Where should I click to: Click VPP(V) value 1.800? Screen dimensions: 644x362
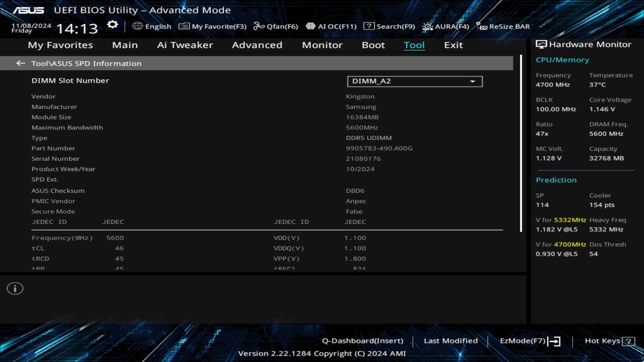[x=355, y=258]
